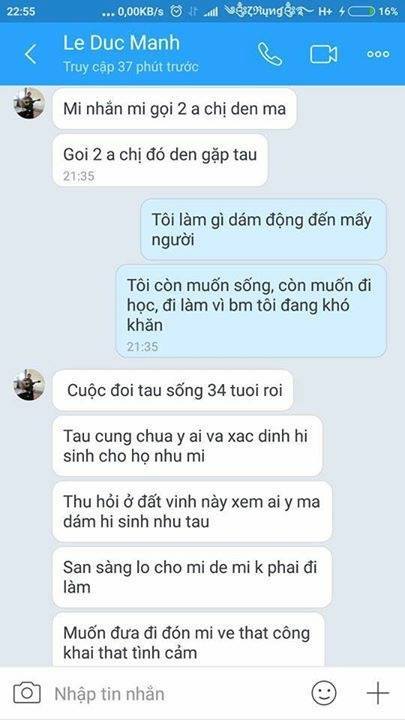The width and height of the screenshot is (405, 720).
Task: Tap the blue message 'Tôi làm gì dám động đến mấy người'
Action: (x=264, y=230)
